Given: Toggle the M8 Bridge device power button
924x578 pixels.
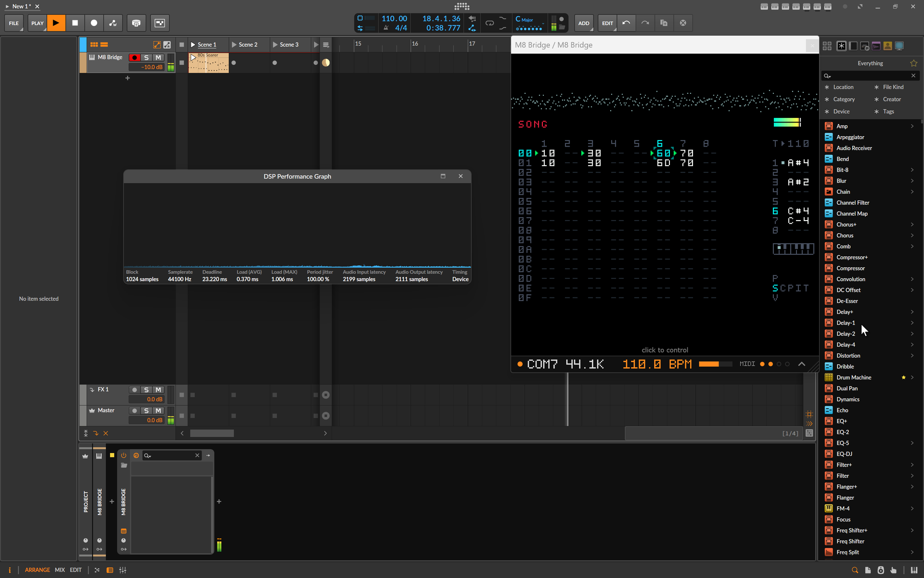Looking at the screenshot, I should click(123, 455).
